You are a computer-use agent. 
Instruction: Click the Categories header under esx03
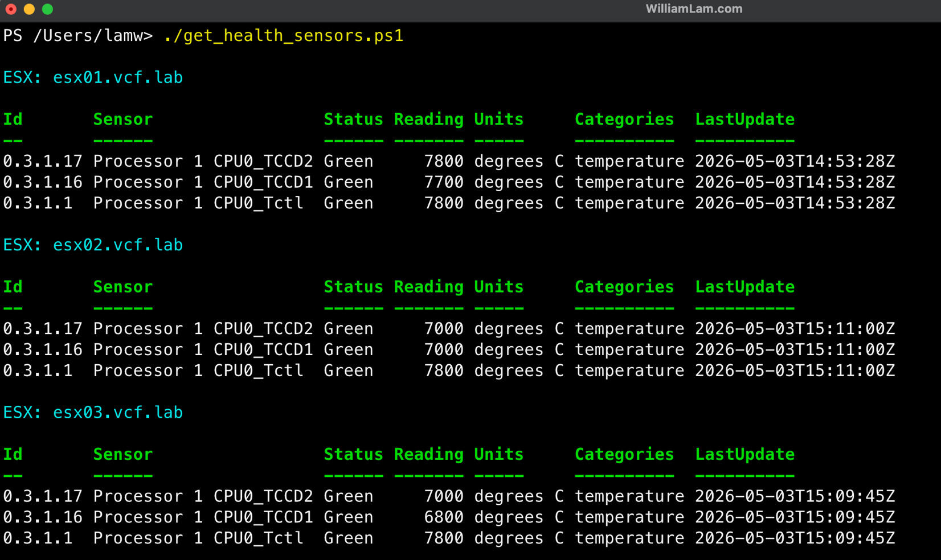click(x=624, y=455)
